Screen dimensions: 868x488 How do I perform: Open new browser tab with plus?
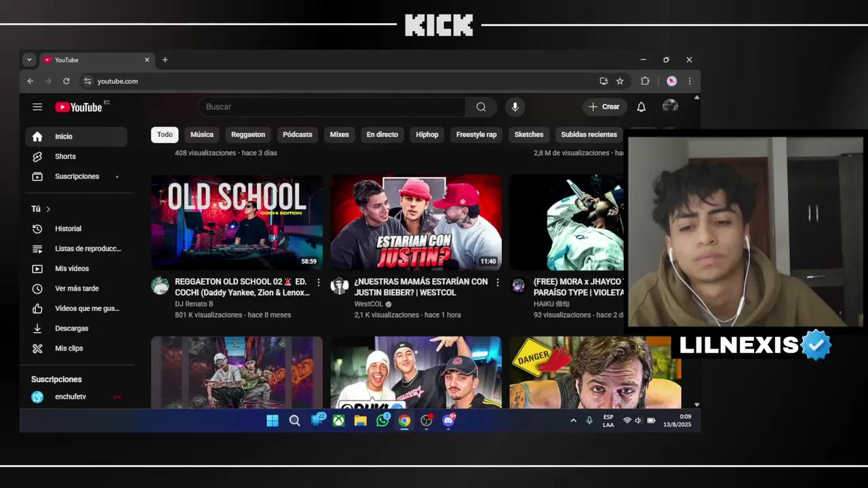pyautogui.click(x=165, y=60)
